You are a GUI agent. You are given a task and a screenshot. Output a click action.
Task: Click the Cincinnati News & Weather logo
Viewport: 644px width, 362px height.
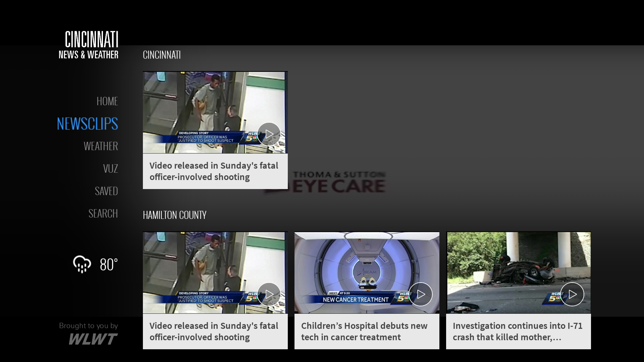coord(89,45)
